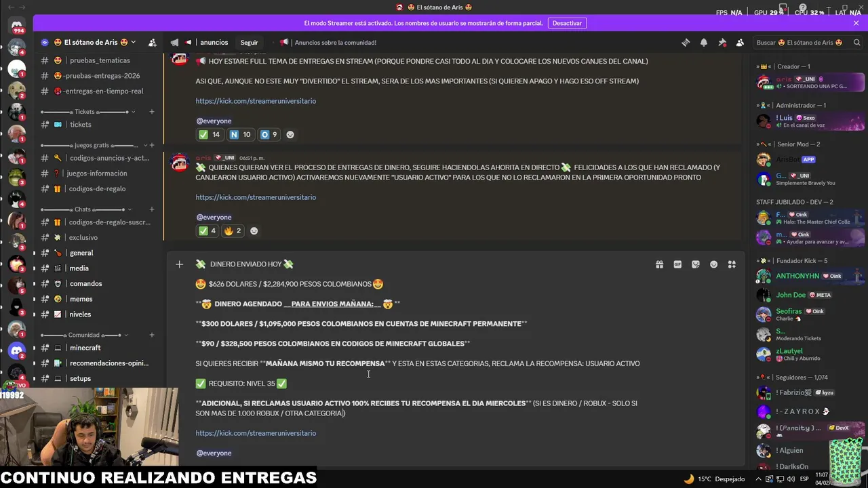Create channel in Chats category plus icon

(x=152, y=209)
